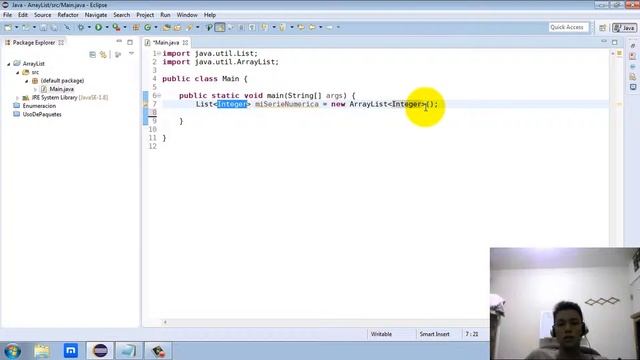Expand the JRE System Library node
This screenshot has height=360, width=640.
tap(18, 98)
